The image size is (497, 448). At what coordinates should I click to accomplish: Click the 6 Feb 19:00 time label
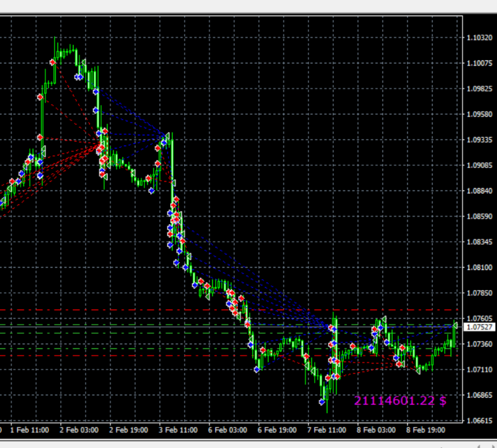pos(277,431)
